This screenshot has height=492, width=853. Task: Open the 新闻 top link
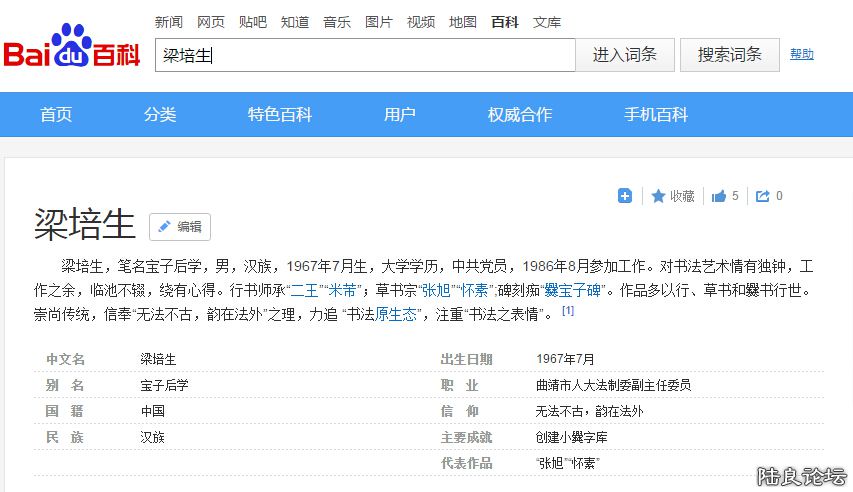[169, 22]
